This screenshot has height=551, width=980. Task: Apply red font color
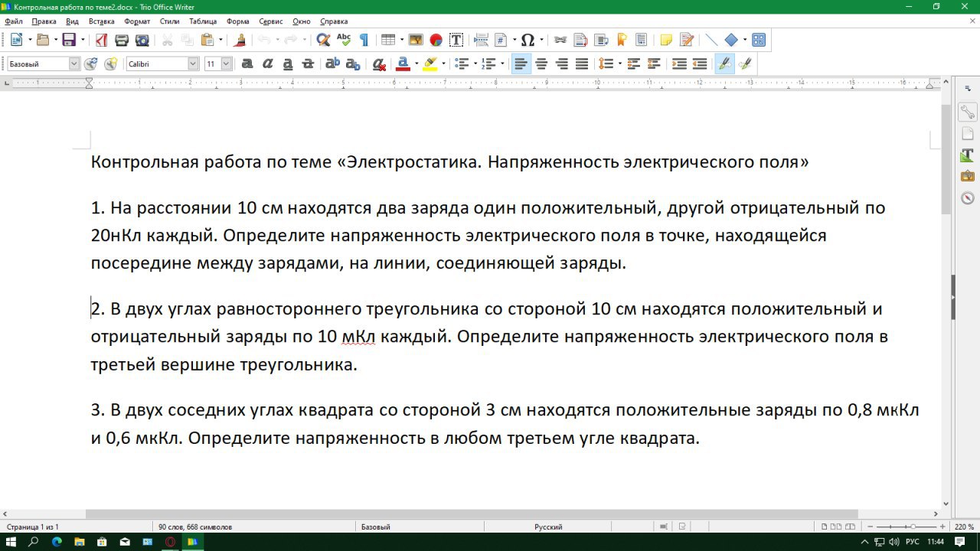click(403, 64)
